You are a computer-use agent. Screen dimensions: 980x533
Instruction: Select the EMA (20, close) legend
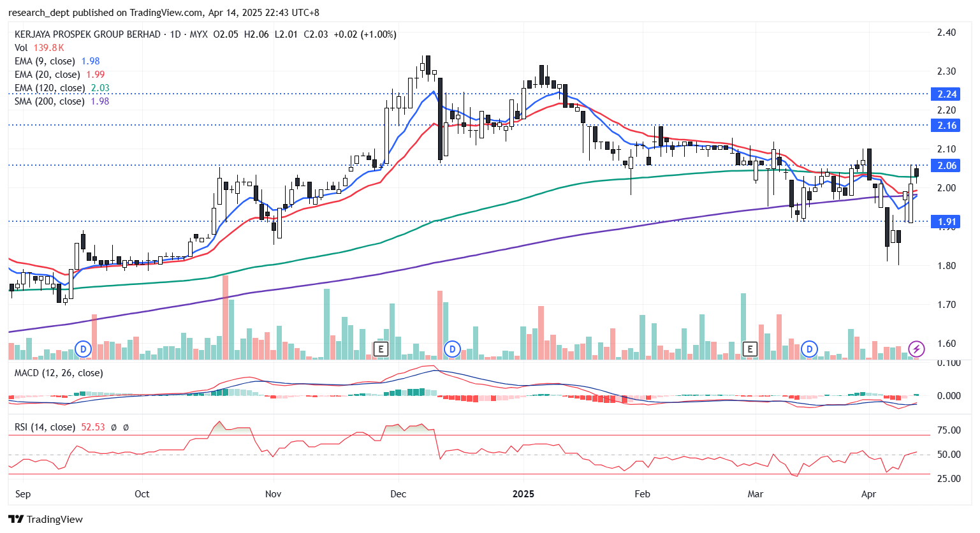pos(59,75)
